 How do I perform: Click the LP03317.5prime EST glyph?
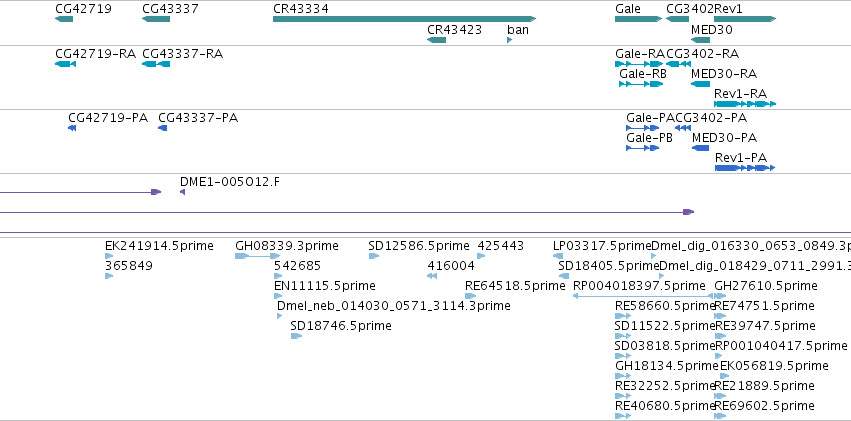click(558, 256)
